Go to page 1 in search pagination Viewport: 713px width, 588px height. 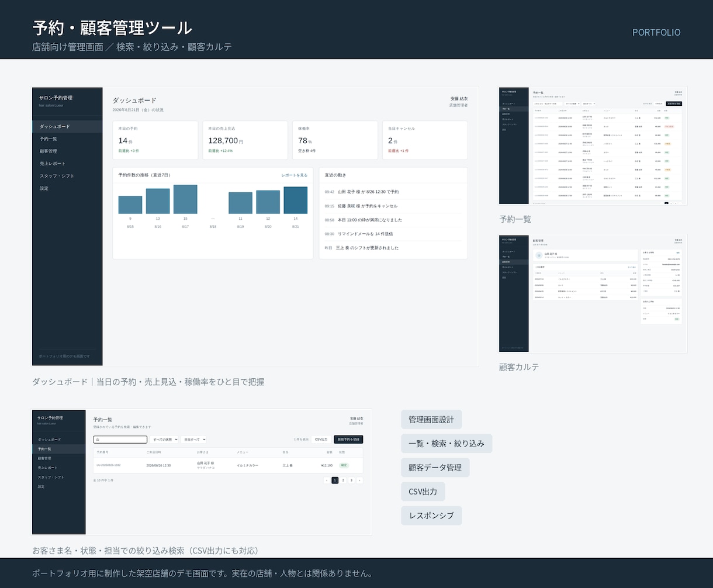[335, 480]
